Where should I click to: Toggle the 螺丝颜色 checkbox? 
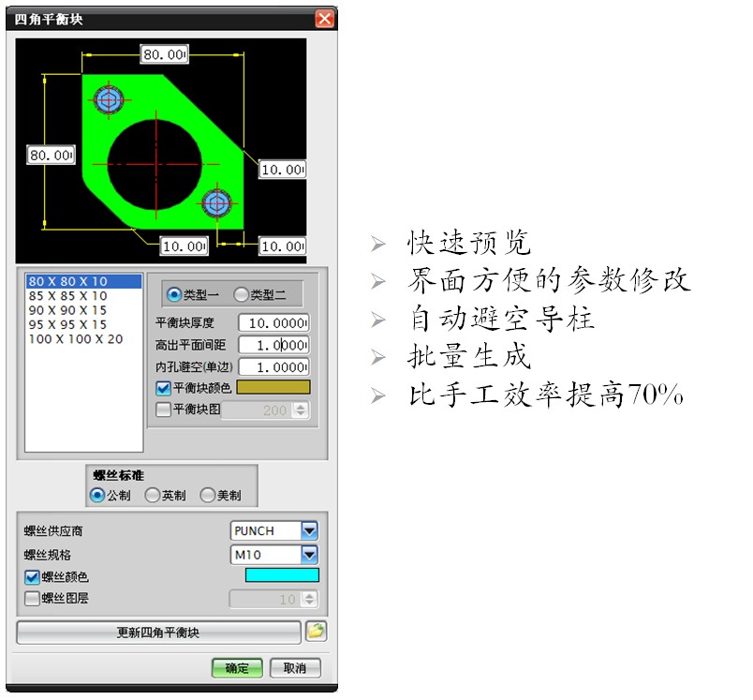(33, 577)
